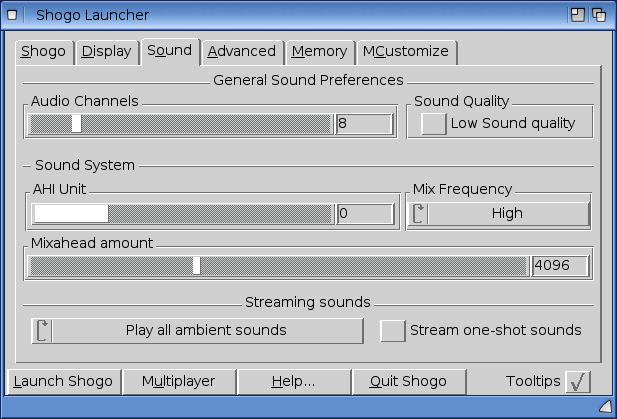Click the AHI Unit slider knob
The height and width of the screenshot is (419, 617).
[71, 214]
